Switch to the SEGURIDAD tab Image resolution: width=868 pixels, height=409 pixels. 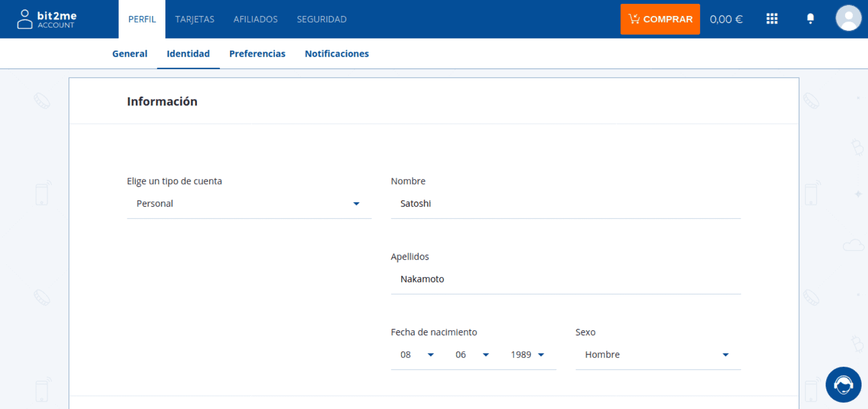pyautogui.click(x=322, y=19)
